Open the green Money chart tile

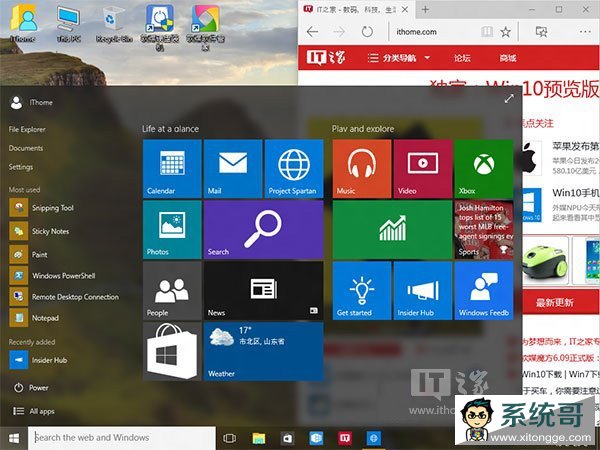[393, 230]
